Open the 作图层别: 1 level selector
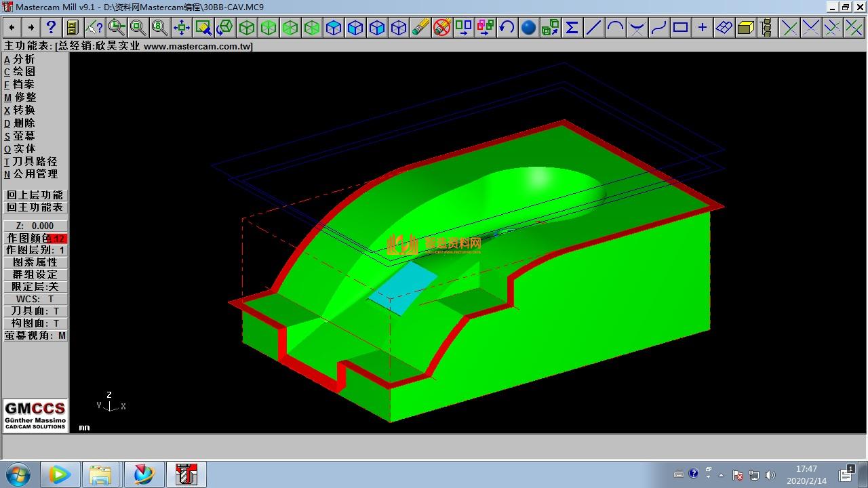The width and height of the screenshot is (868, 488). coord(35,250)
